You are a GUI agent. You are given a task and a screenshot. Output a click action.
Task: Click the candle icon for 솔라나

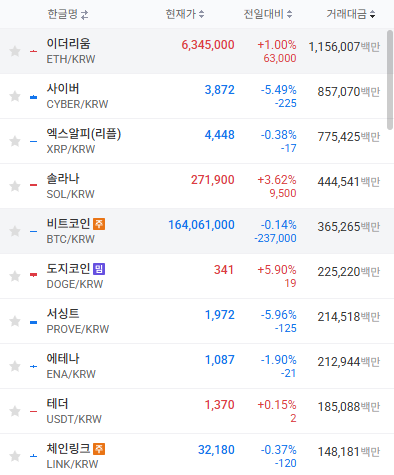[33, 185]
